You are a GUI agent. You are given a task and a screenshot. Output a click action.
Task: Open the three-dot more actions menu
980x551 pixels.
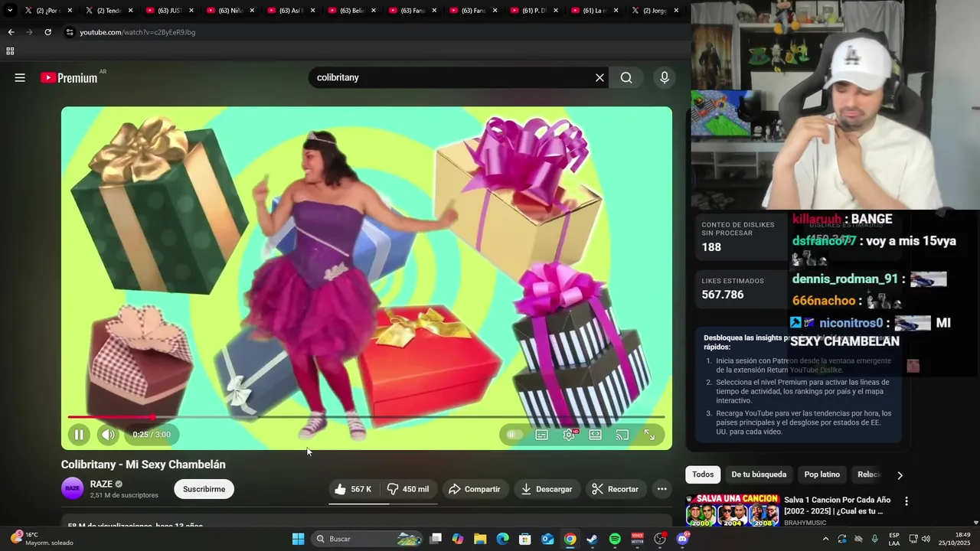(661, 489)
